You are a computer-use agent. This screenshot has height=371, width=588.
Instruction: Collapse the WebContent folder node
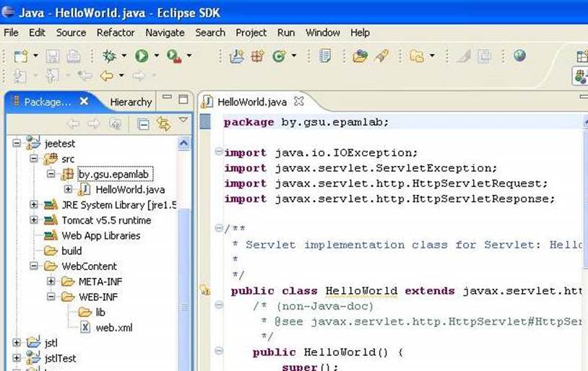pyautogui.click(x=34, y=266)
